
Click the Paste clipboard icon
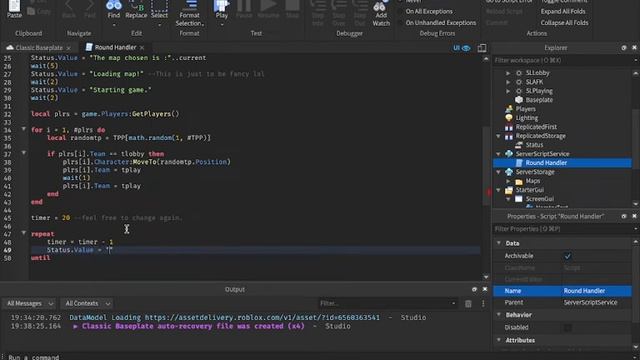[14, 5]
